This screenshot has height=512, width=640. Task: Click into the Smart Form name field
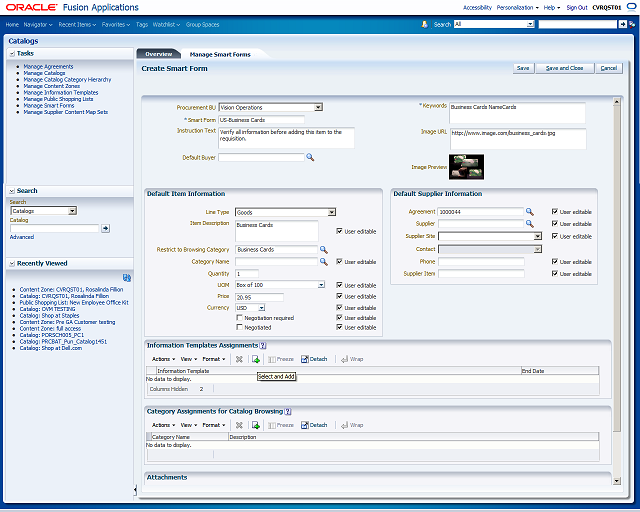point(261,120)
